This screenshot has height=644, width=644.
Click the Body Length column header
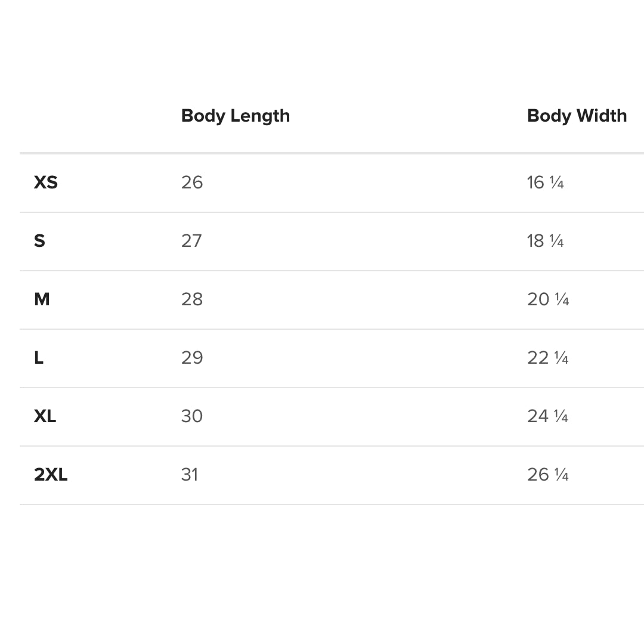click(236, 116)
